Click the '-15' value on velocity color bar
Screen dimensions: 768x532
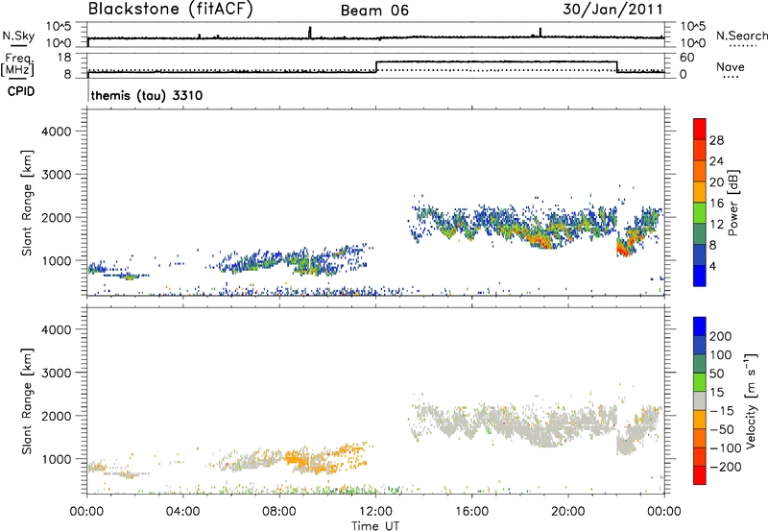click(x=722, y=411)
